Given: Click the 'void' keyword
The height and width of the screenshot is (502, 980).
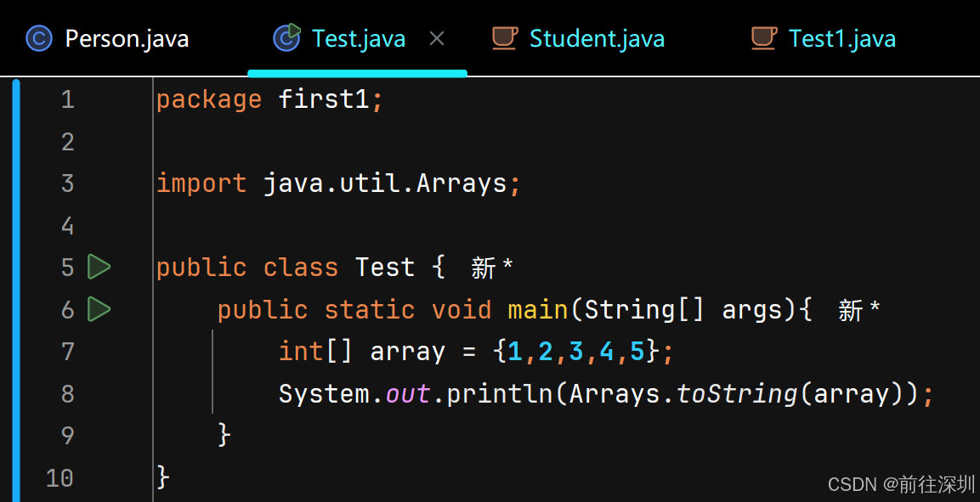Looking at the screenshot, I should pyautogui.click(x=462, y=309).
